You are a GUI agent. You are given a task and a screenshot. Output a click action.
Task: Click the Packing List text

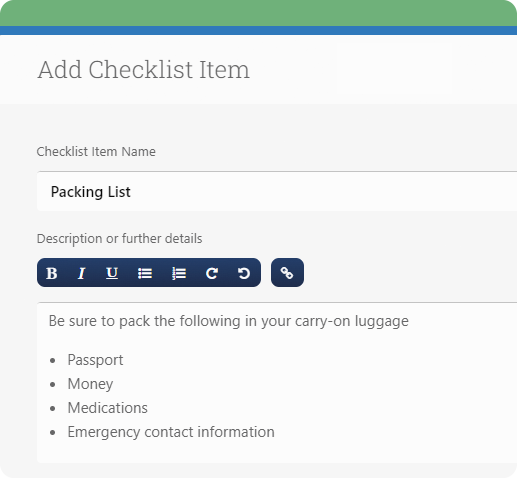[x=91, y=192]
